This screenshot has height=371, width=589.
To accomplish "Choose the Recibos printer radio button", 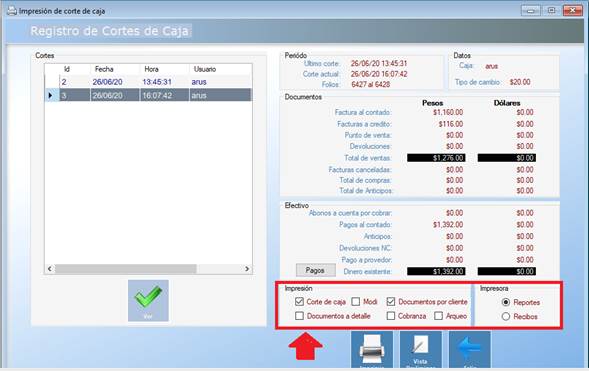I will click(506, 317).
